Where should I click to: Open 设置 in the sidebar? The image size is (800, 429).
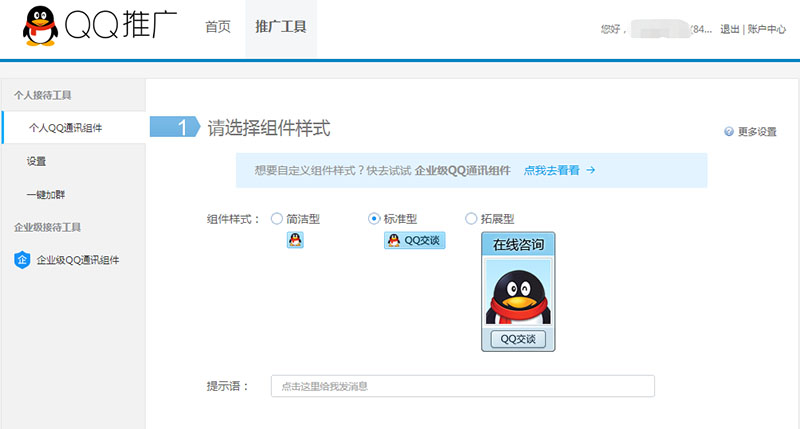click(x=36, y=161)
